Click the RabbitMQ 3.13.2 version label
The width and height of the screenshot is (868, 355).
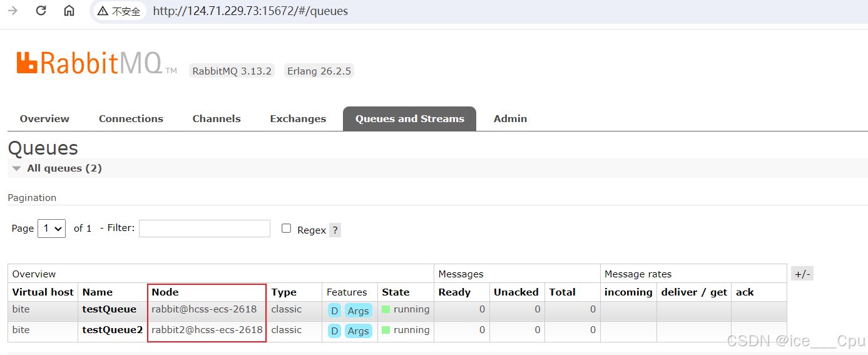coord(232,71)
